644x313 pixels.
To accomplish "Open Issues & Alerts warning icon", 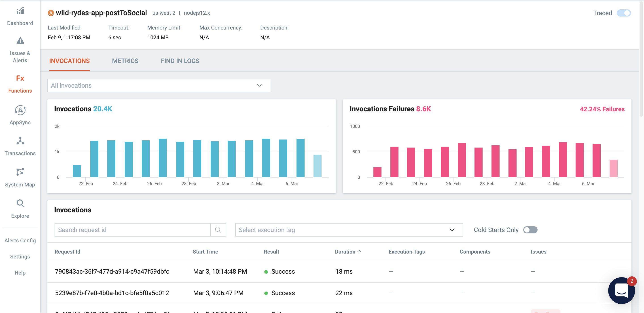I will [x=20, y=41].
